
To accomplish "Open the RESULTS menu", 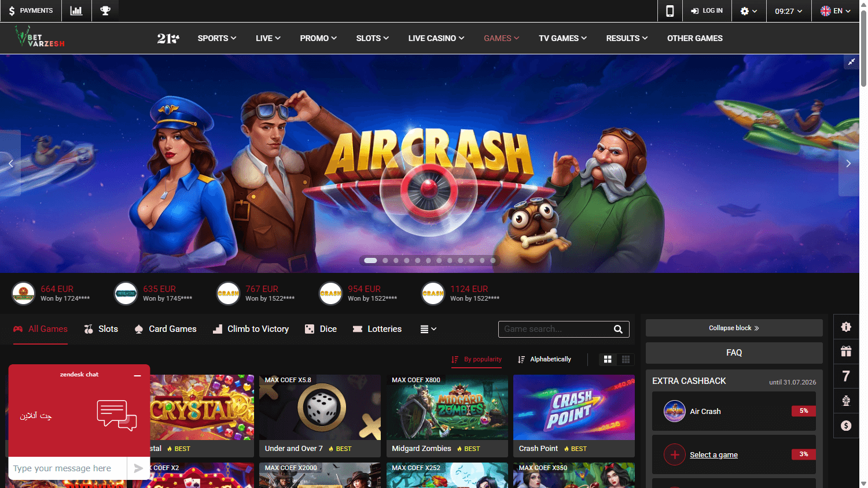I will tap(627, 38).
